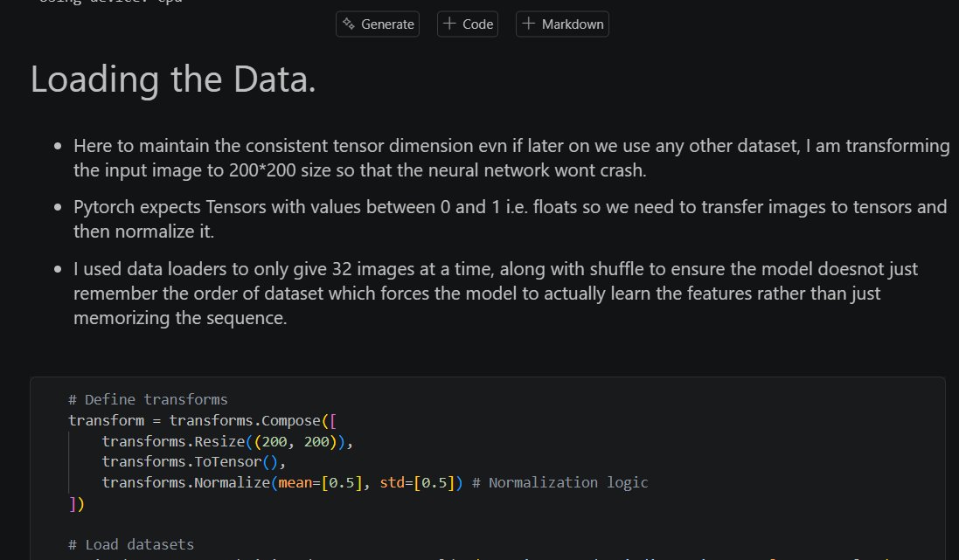The width and height of the screenshot is (959, 560).
Task: Click the Generate button
Action: point(378,24)
